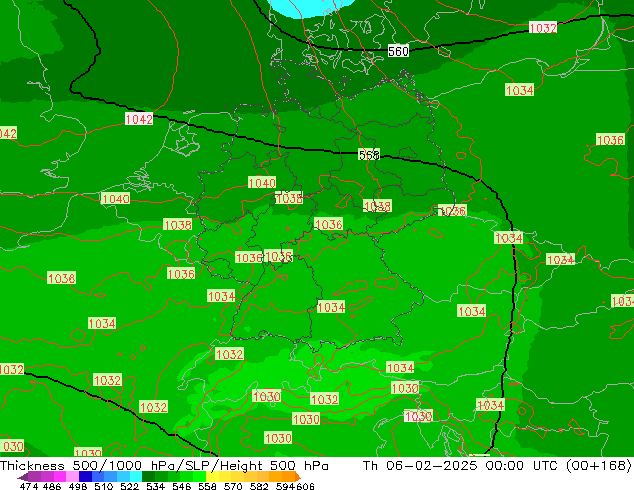The width and height of the screenshot is (634, 490).
Task: Select the magenta swatch in the thickness legend
Action: tap(59, 476)
